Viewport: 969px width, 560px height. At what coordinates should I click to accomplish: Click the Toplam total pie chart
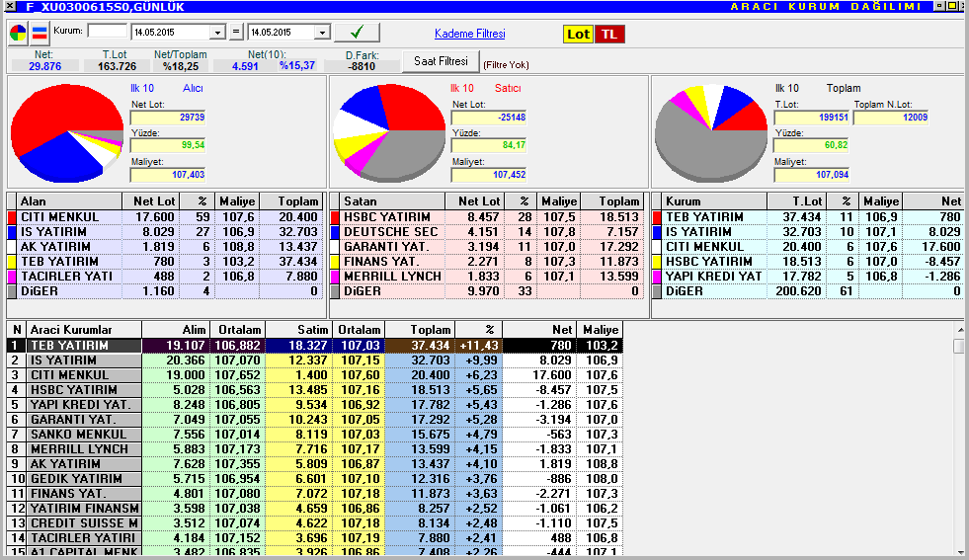[710, 133]
